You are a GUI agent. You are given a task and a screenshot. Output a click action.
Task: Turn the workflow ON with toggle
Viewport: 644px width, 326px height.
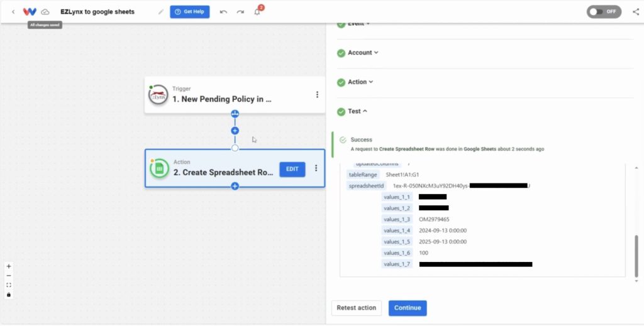[x=604, y=11]
